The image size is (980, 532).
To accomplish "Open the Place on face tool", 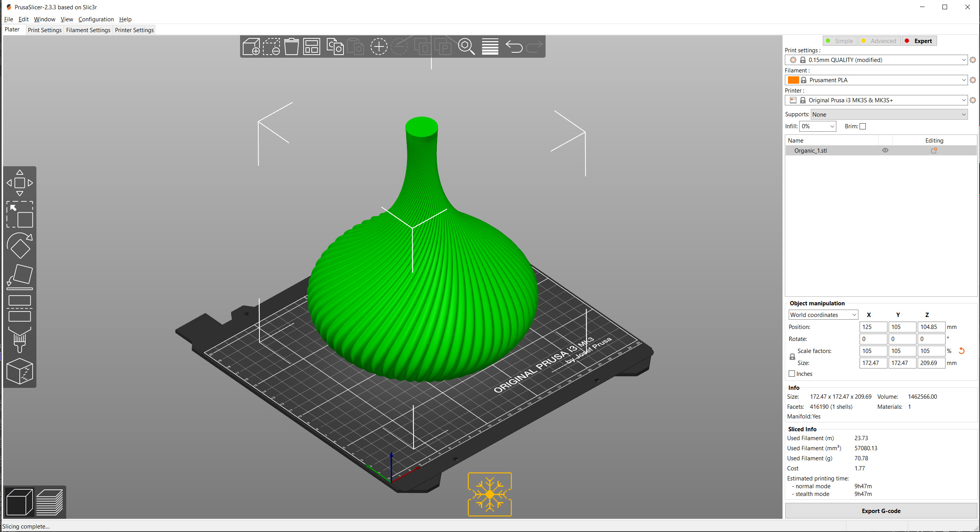I will (19, 275).
